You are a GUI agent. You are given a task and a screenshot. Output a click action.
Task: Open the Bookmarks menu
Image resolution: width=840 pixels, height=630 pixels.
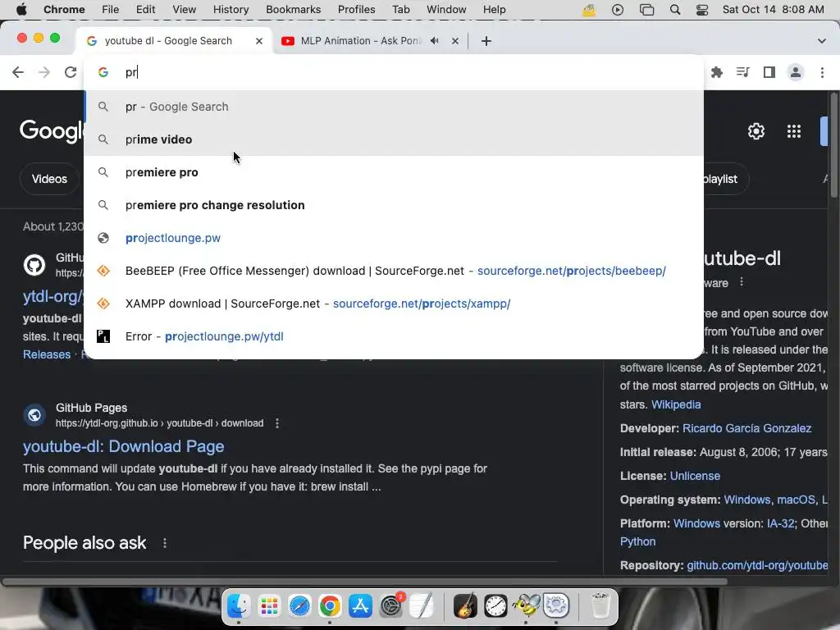coord(293,10)
